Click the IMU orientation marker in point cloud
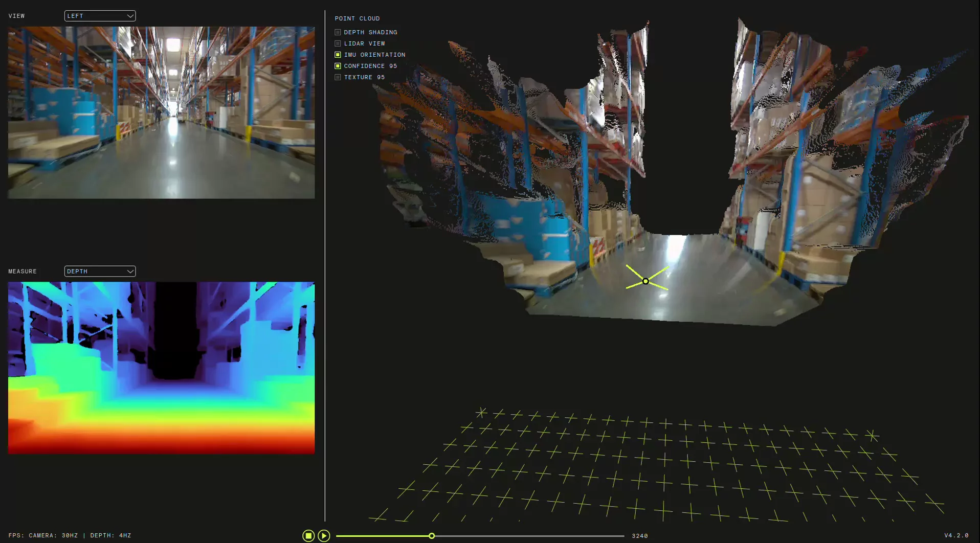The image size is (980, 543). pyautogui.click(x=645, y=281)
